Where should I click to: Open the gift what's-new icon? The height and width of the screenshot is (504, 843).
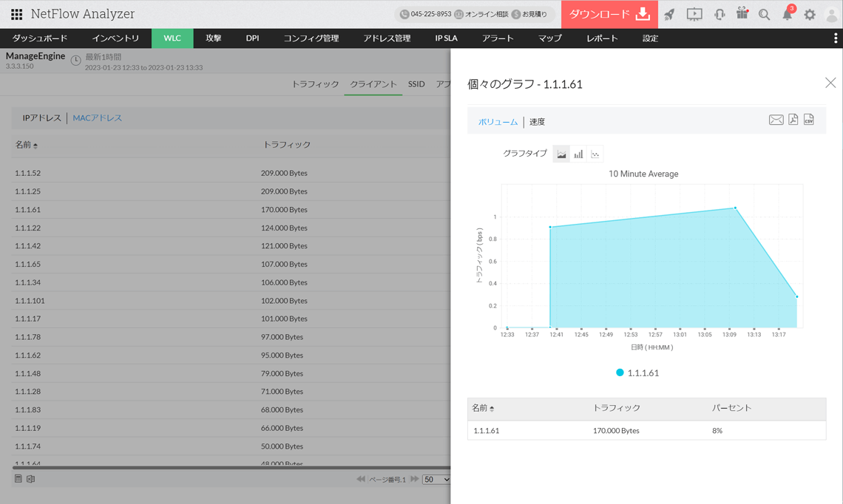[742, 14]
